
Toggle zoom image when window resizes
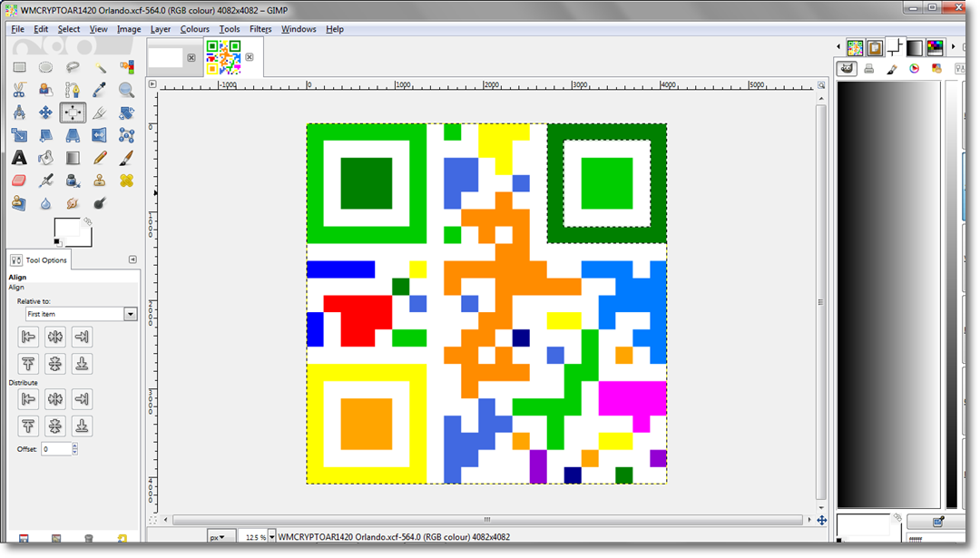pyautogui.click(x=821, y=84)
